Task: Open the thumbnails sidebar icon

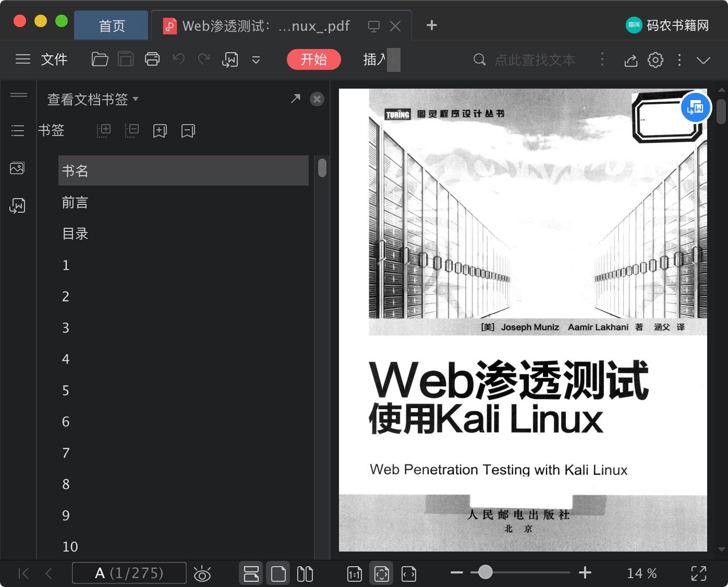Action: [x=17, y=168]
